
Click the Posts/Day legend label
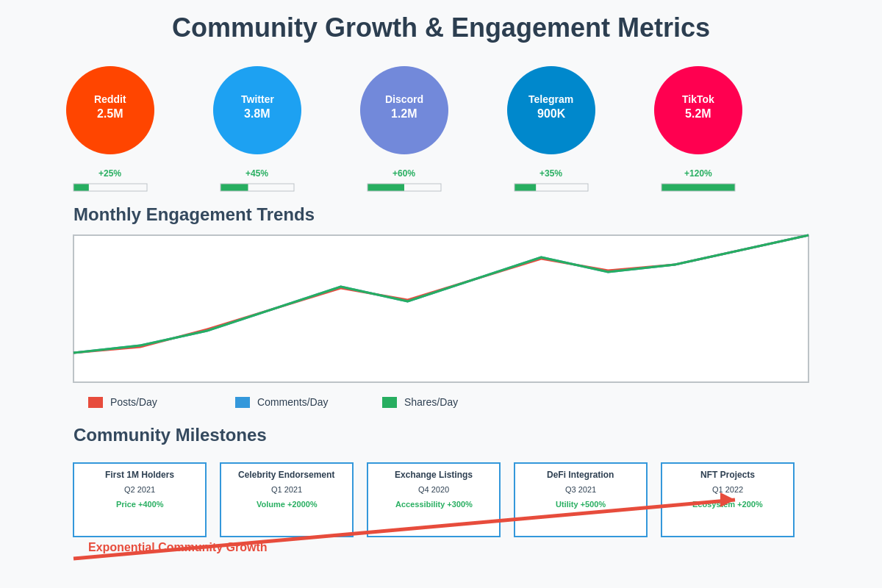coord(134,402)
